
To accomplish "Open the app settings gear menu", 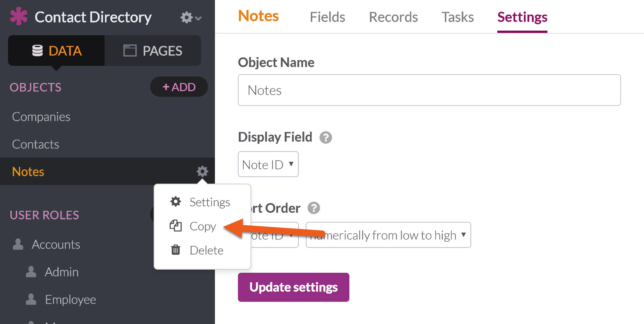I will [x=191, y=17].
